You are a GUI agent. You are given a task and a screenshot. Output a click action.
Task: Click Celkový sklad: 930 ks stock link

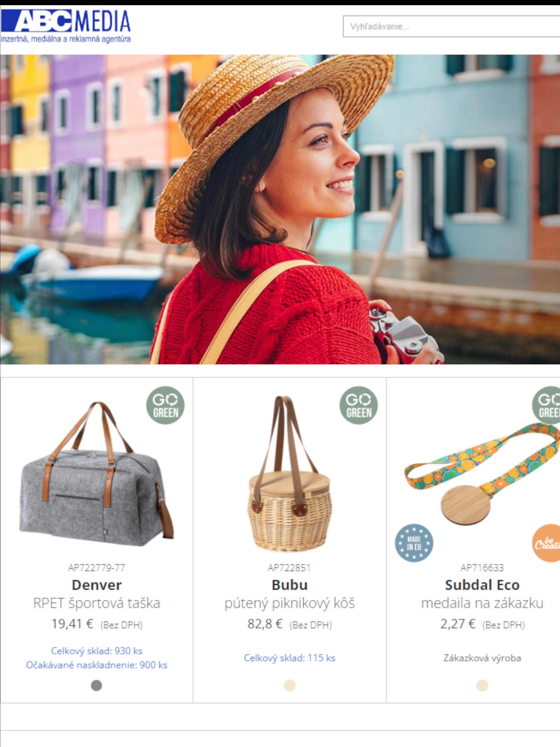click(97, 651)
